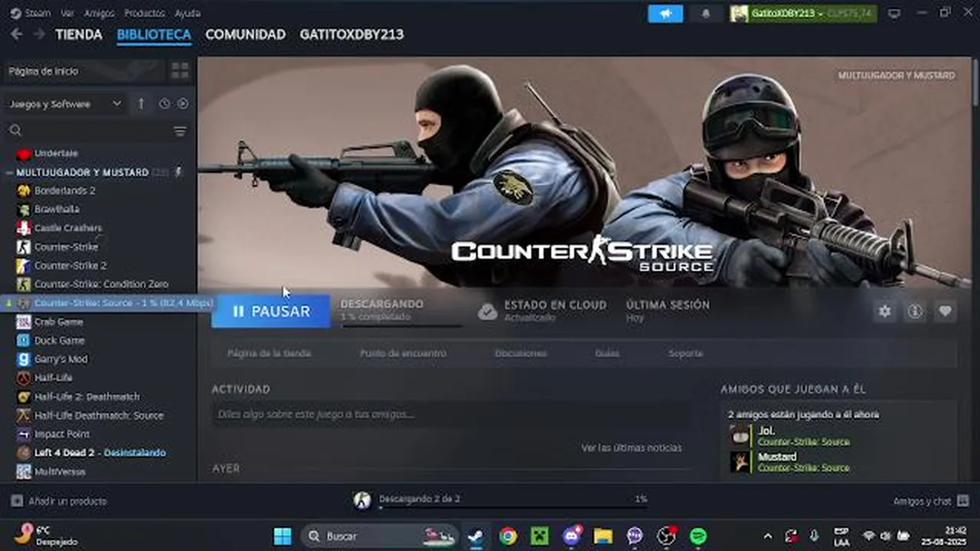
Task: Open the notifications bell
Action: tap(706, 14)
